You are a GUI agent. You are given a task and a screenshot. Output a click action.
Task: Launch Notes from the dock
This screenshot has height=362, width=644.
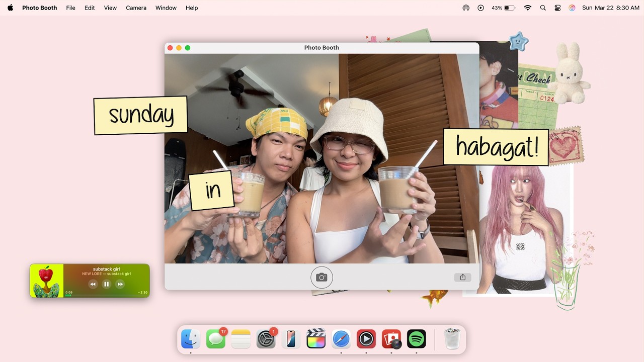click(x=241, y=339)
